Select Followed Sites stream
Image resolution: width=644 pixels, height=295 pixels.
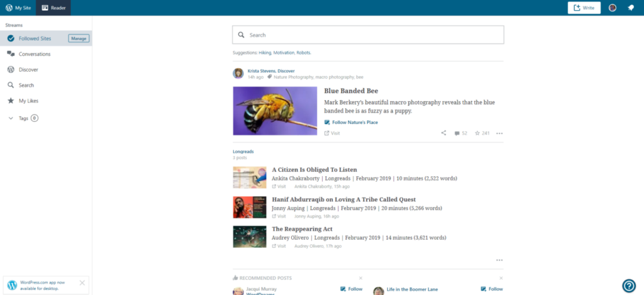tap(35, 38)
